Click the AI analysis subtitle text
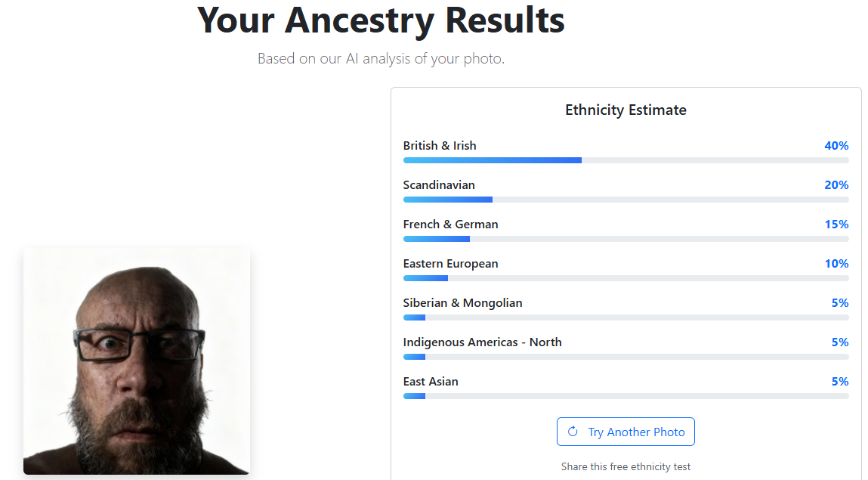Screen dimensions: 868x480 [381, 58]
